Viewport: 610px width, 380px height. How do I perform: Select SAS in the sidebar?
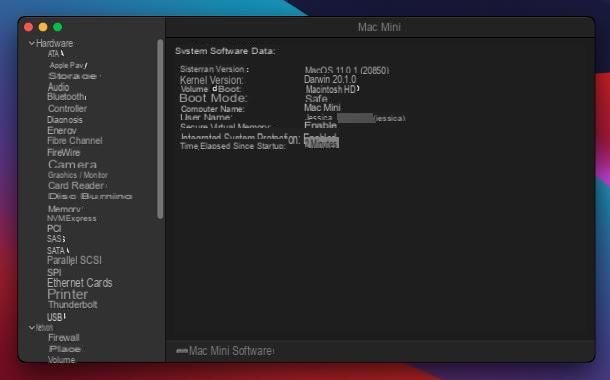click(56, 239)
